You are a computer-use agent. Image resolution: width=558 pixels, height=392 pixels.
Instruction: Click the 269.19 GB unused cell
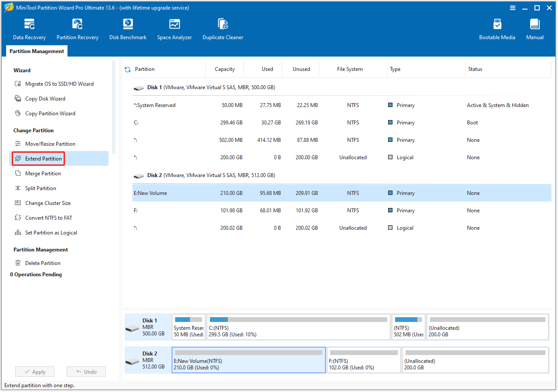[307, 123]
